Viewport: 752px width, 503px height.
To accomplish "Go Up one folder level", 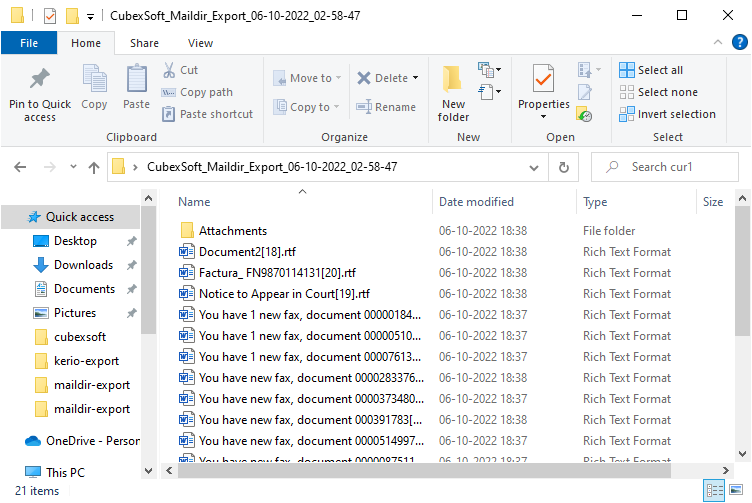I will (94, 167).
